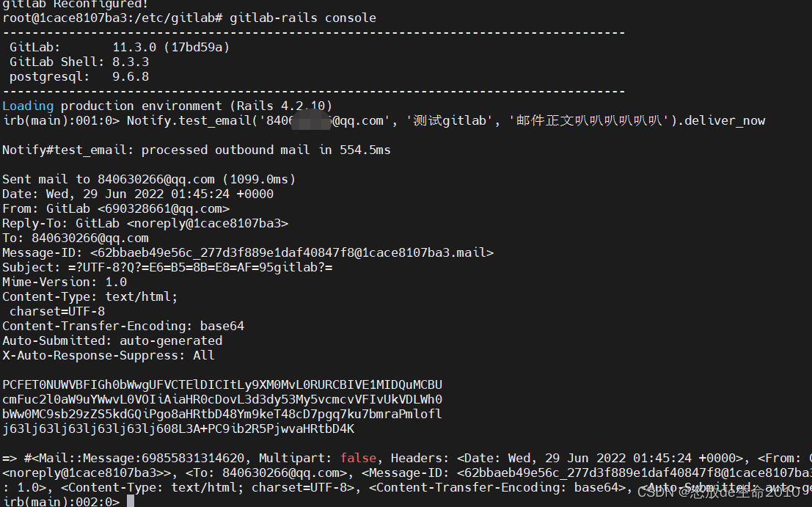Click the cyan Loading word
The width and height of the screenshot is (812, 507).
[x=28, y=106]
